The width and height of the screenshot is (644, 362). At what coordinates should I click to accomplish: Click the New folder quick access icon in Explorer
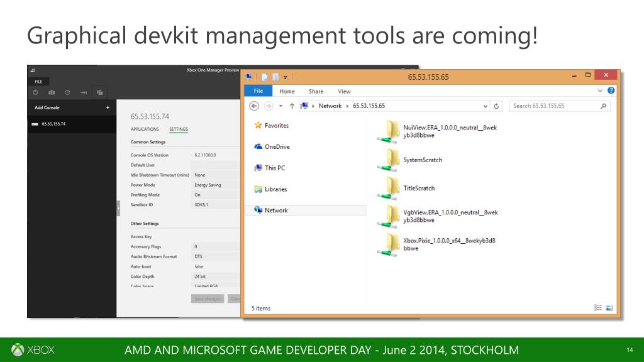coord(275,77)
